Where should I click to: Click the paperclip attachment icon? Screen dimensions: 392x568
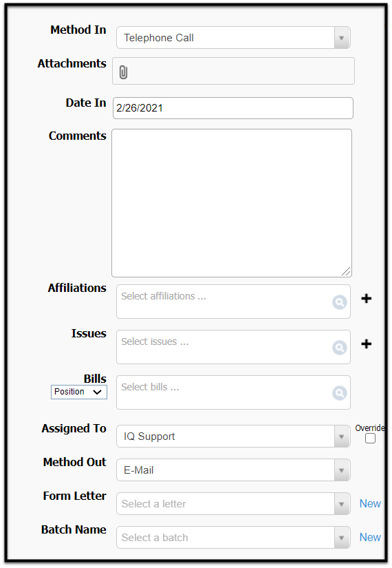pos(123,72)
